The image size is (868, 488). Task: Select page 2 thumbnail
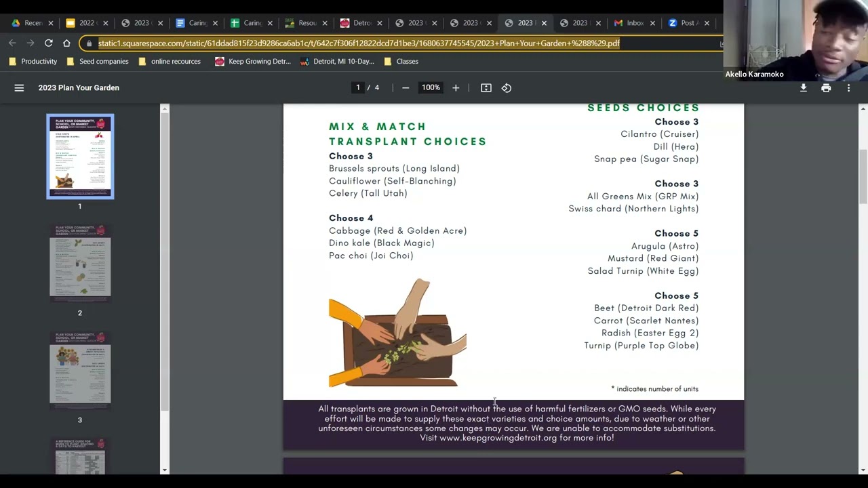(80, 262)
